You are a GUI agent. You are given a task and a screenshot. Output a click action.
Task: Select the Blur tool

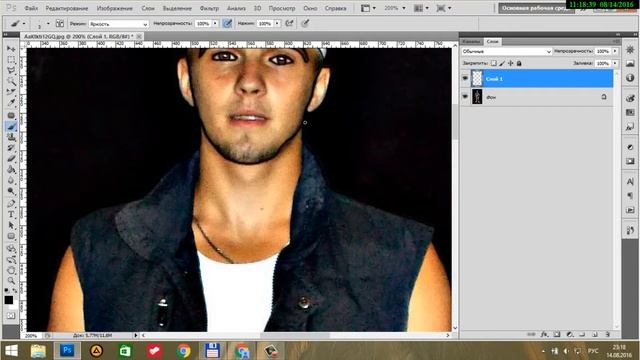pos(11,180)
